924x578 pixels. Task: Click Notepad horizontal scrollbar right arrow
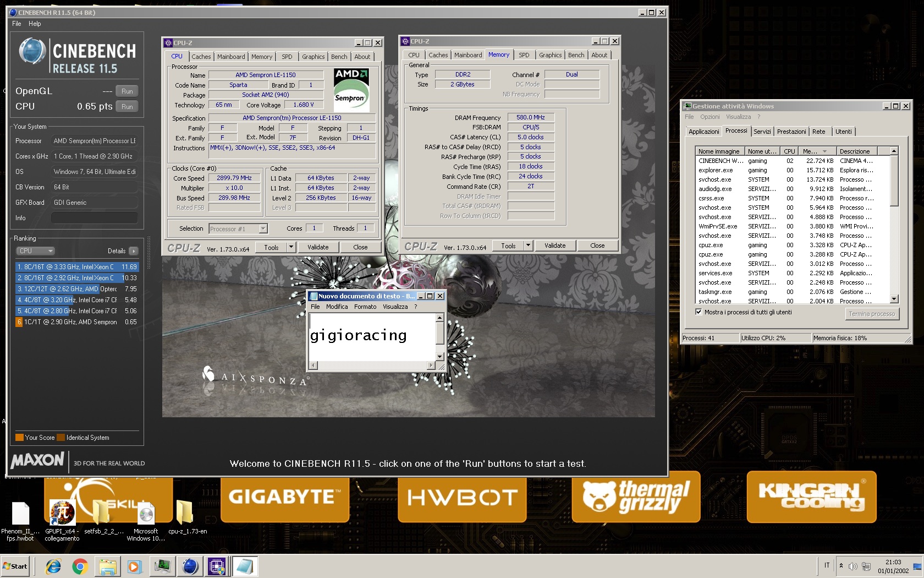(431, 365)
